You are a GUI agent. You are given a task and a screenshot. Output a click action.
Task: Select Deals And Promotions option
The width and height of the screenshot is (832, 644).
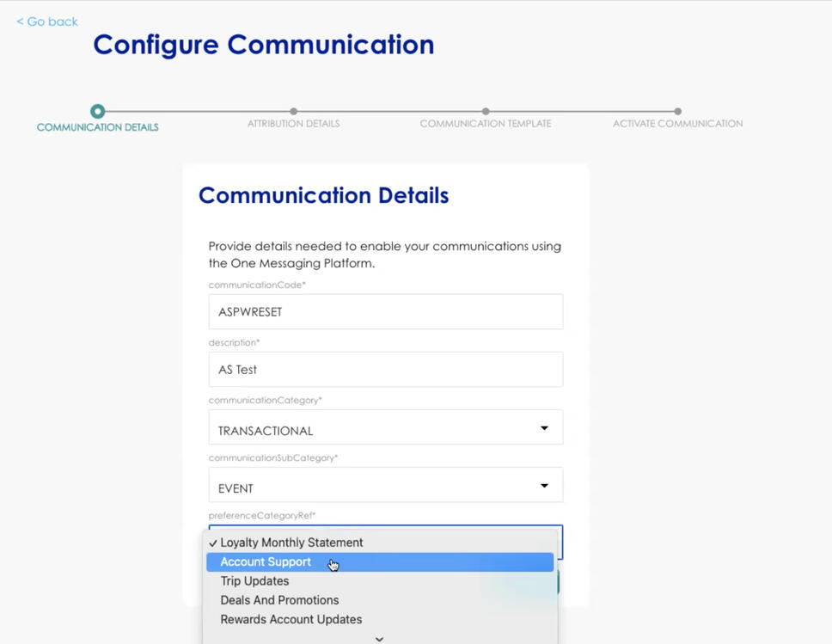pyautogui.click(x=279, y=600)
